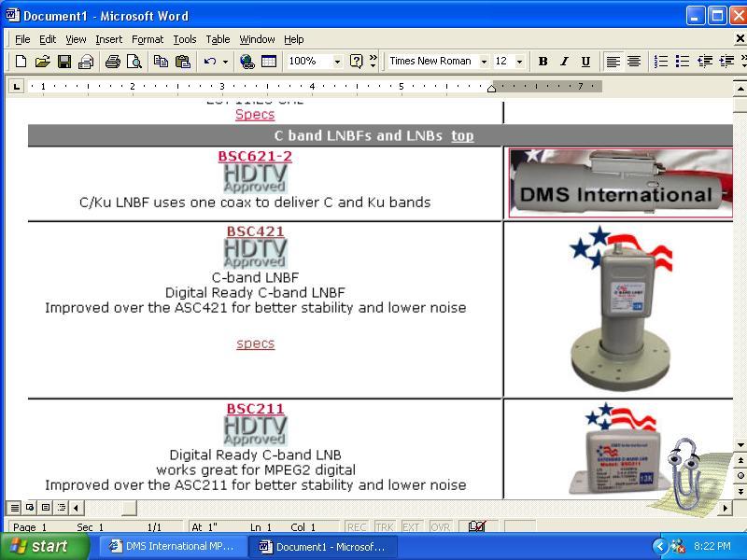Viewport: 747px width, 560px height.
Task: Toggle italic formatting
Action: pyautogui.click(x=565, y=62)
